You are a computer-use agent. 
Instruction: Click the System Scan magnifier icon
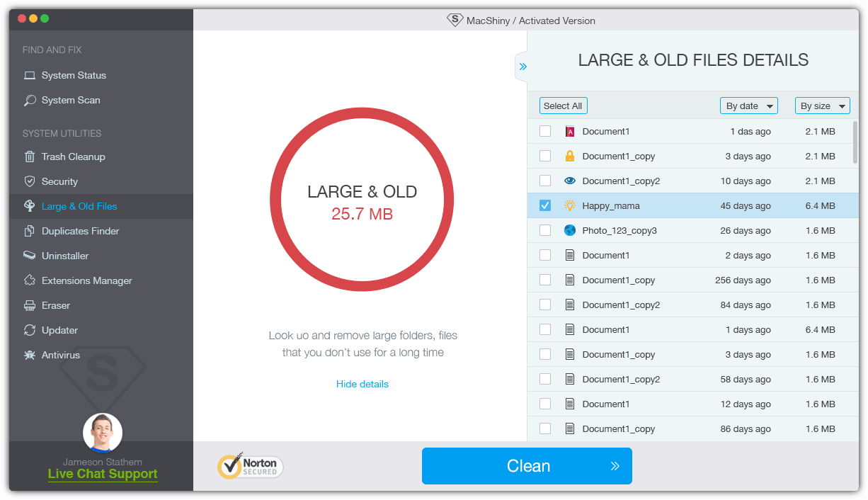30,100
